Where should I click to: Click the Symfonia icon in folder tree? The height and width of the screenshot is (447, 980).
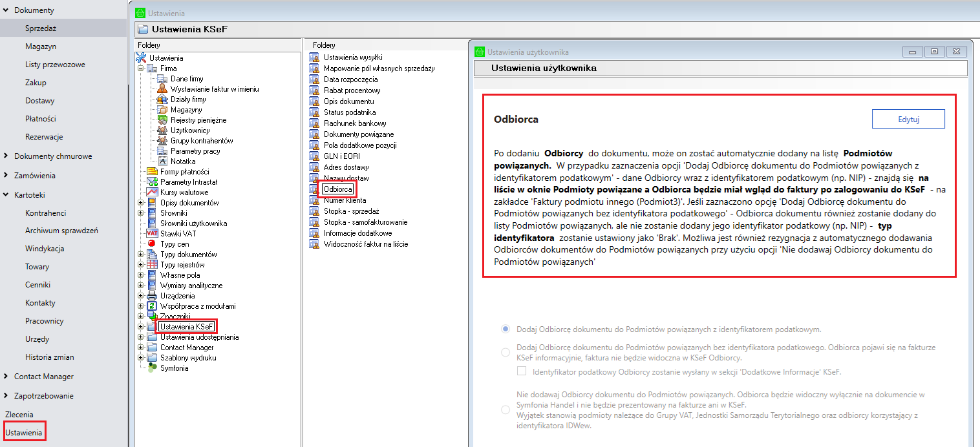click(152, 368)
